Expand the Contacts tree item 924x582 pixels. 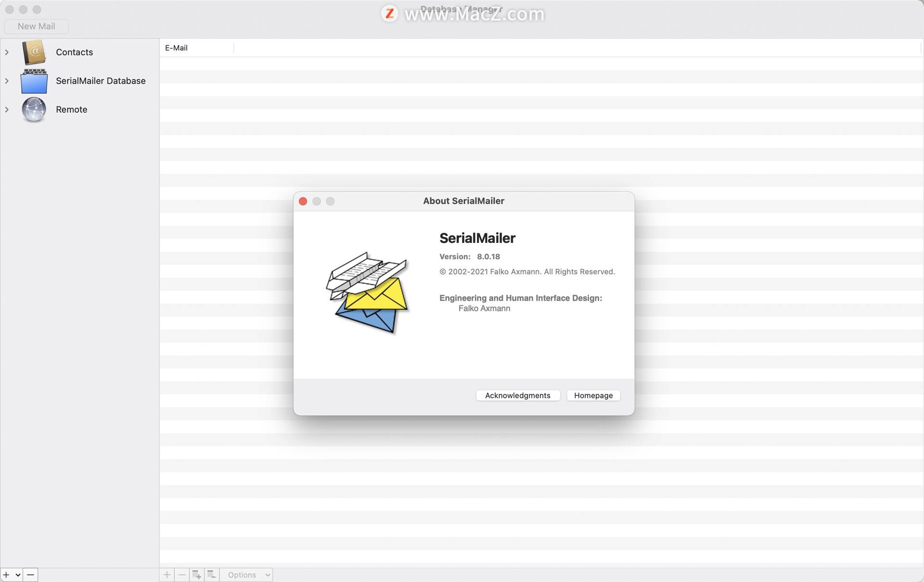click(7, 52)
